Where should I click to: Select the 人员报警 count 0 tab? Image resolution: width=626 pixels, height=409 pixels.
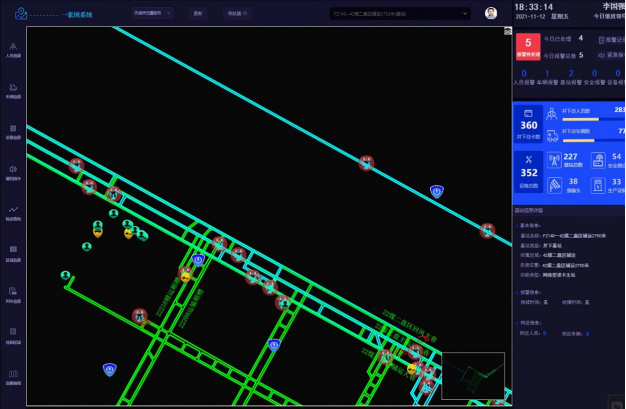524,77
